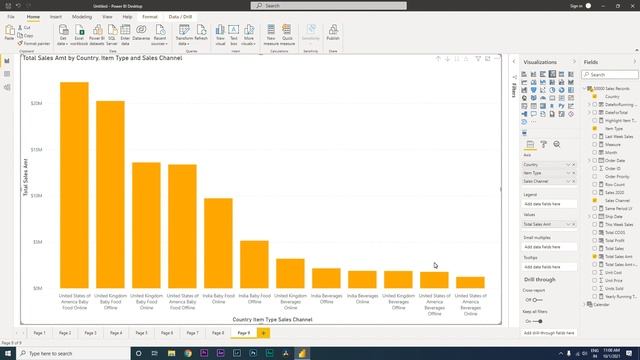This screenshot has width=640, height=360.
Task: Switch to Model view in the left sidebar
Action: pos(7,87)
